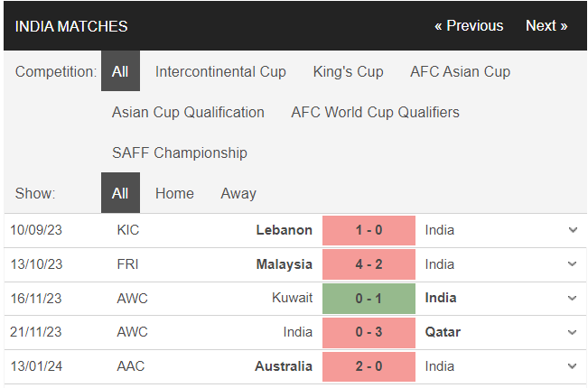Expand the Malaysia vs India match details
Screen dimensions: 588x388
tap(572, 264)
